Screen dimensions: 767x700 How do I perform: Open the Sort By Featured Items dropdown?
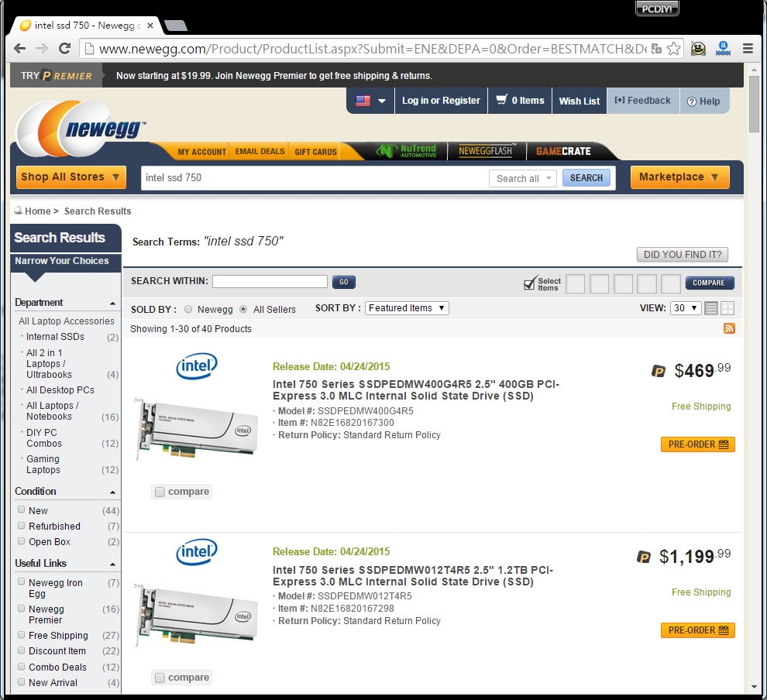point(407,308)
